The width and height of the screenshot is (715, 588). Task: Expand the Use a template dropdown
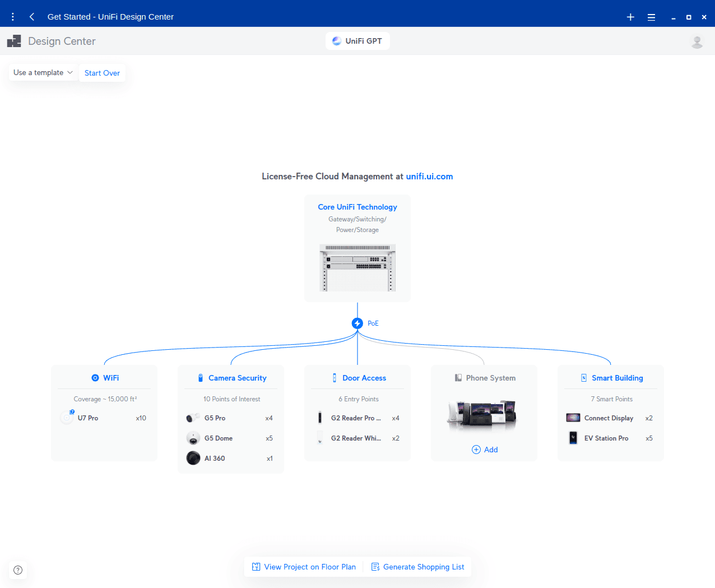43,73
